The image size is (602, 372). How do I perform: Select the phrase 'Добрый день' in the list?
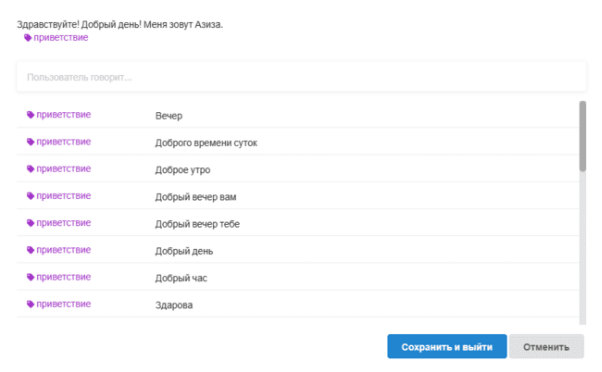[184, 251]
